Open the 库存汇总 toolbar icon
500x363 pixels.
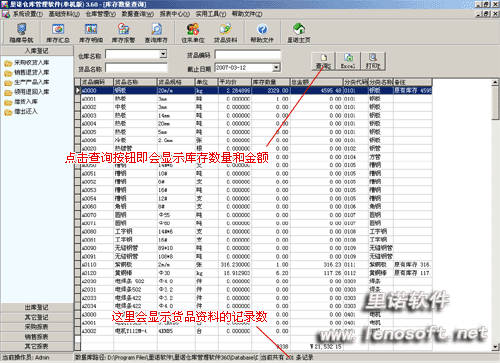(58, 33)
